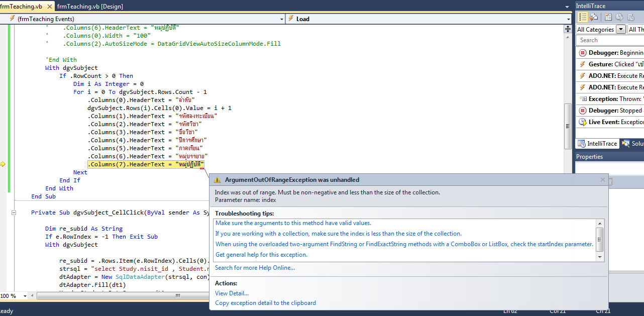Click the IntelliTrace calls view icon
This screenshot has width=644, height=316.
[x=594, y=17]
